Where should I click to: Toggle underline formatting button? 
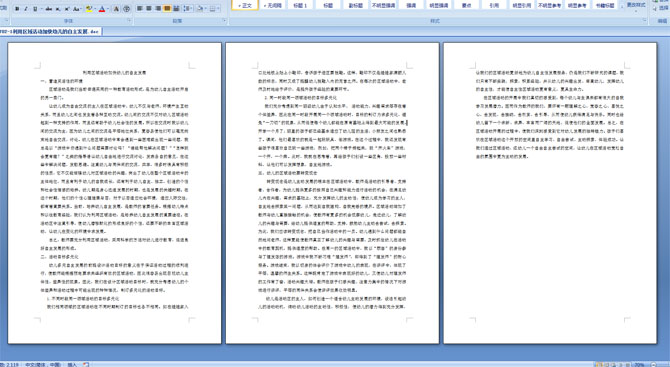[35, 9]
